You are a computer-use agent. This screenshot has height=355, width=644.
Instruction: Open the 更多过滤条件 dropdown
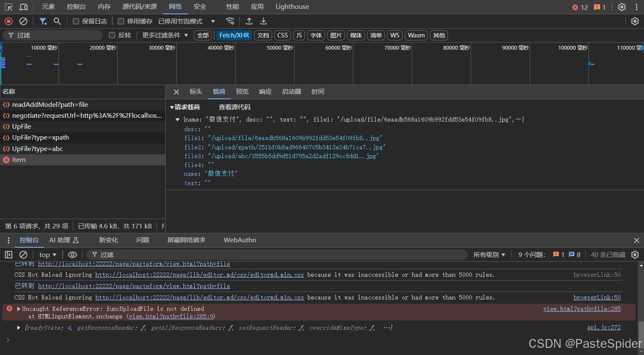165,35
